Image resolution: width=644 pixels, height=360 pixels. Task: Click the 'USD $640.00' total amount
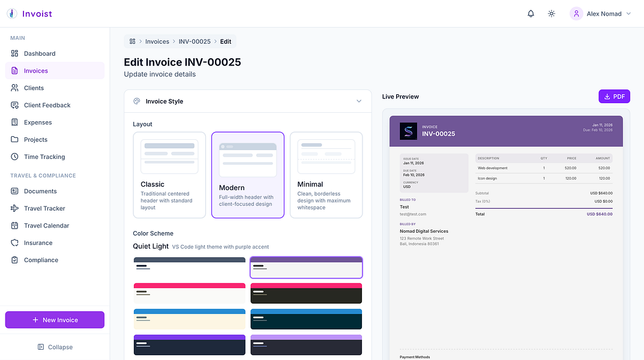(599, 214)
